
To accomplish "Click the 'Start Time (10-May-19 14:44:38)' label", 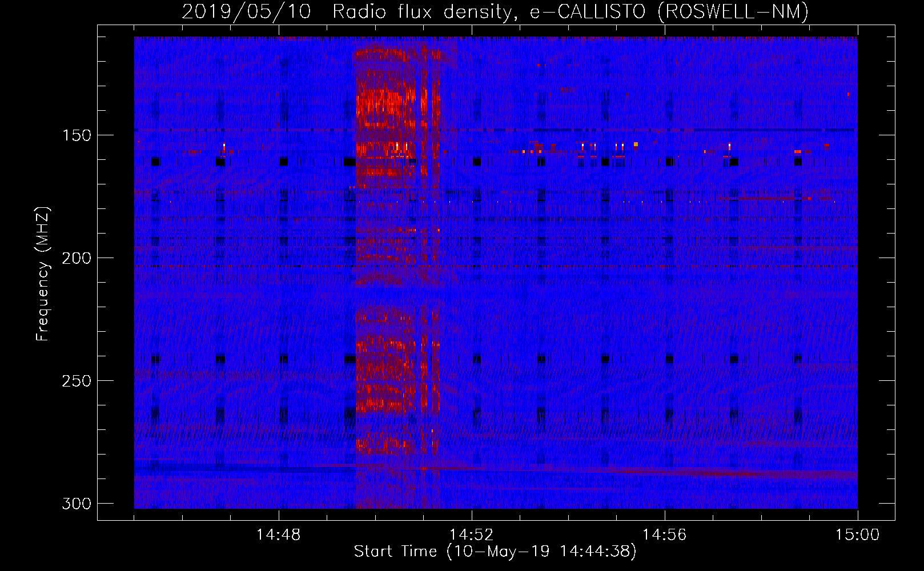I will click(x=495, y=552).
